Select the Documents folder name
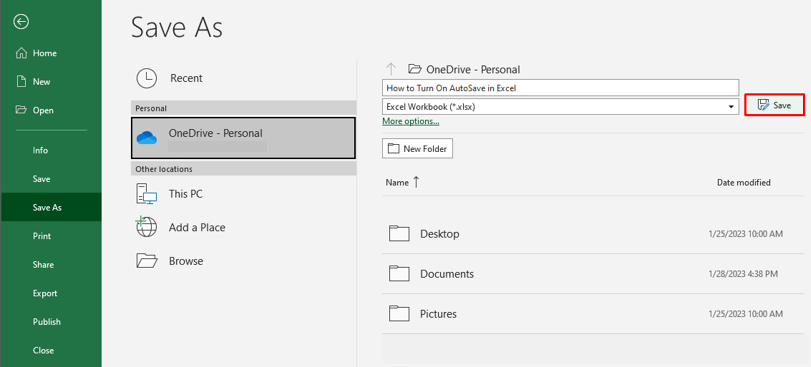The height and width of the screenshot is (367, 811). (x=447, y=274)
